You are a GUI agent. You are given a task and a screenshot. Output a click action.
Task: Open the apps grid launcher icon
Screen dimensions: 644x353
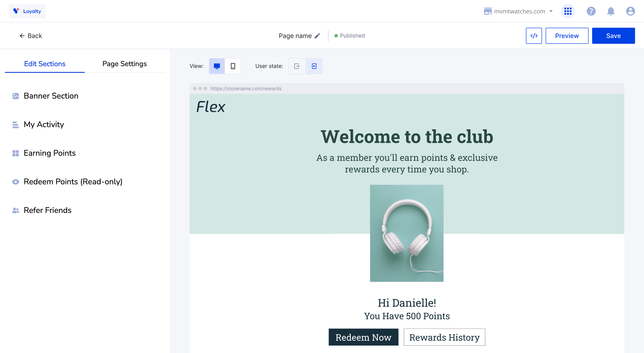[568, 11]
